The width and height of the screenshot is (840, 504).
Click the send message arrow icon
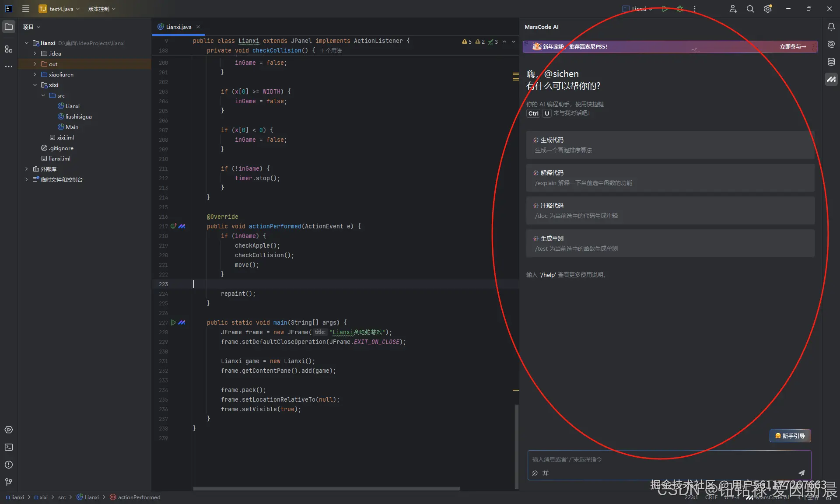pyautogui.click(x=801, y=472)
